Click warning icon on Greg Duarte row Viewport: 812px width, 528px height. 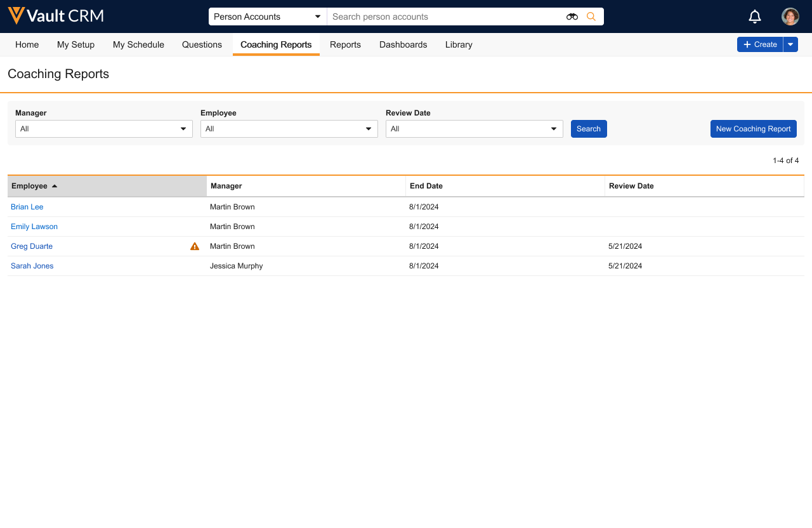point(195,246)
